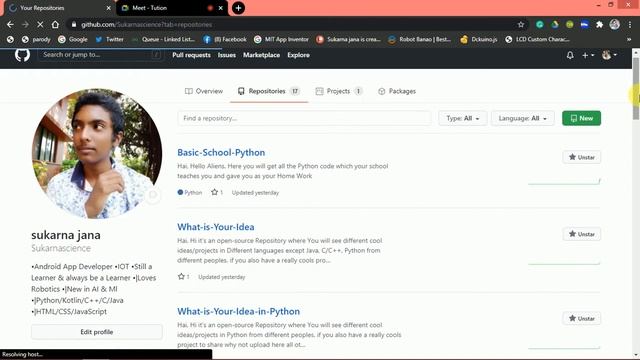Unstar the What-is-Your-Idea repository
Viewport: 640px width, 360px height.
click(x=582, y=234)
